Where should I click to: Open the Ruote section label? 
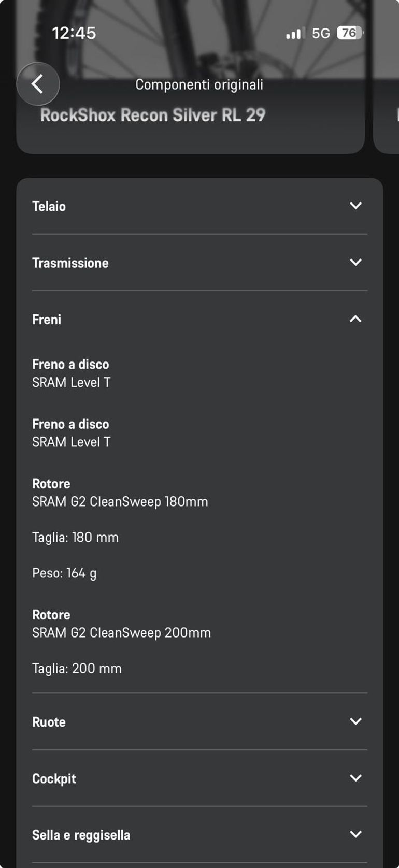49,722
